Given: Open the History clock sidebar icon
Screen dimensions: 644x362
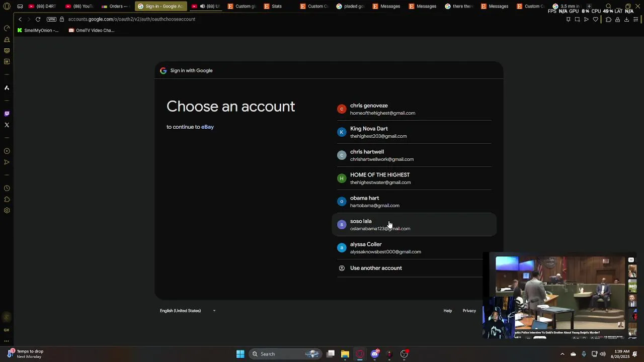Looking at the screenshot, I should 7,188.
